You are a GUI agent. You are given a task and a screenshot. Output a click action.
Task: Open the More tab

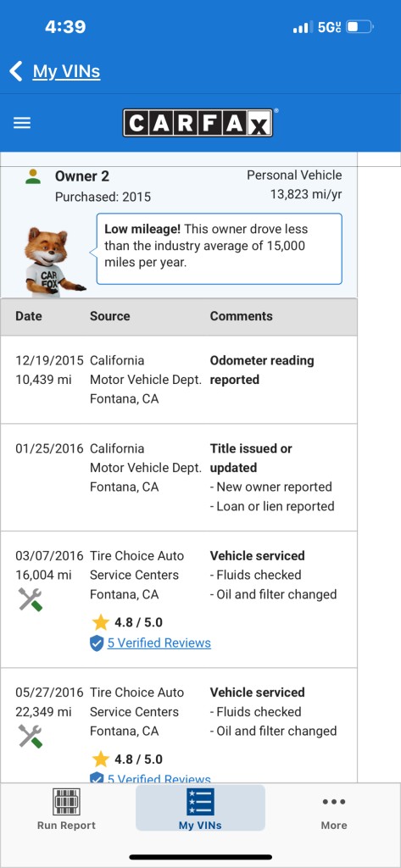tap(334, 812)
